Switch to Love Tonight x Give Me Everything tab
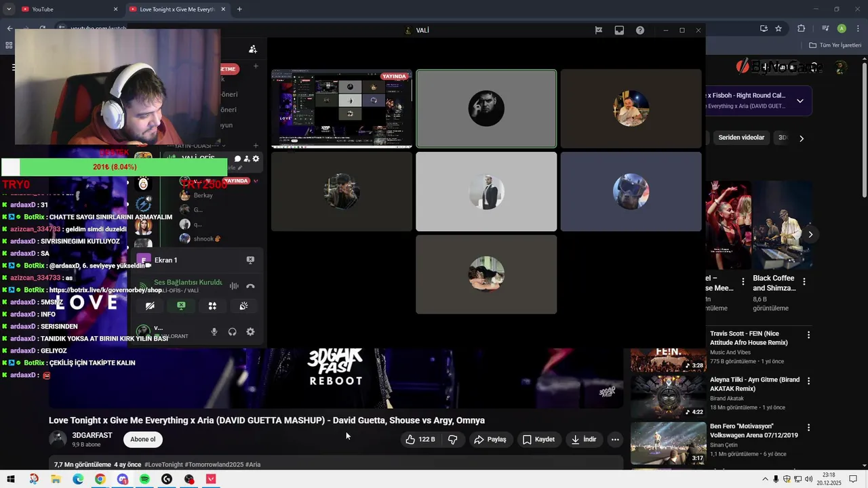The image size is (868, 488). point(176,9)
